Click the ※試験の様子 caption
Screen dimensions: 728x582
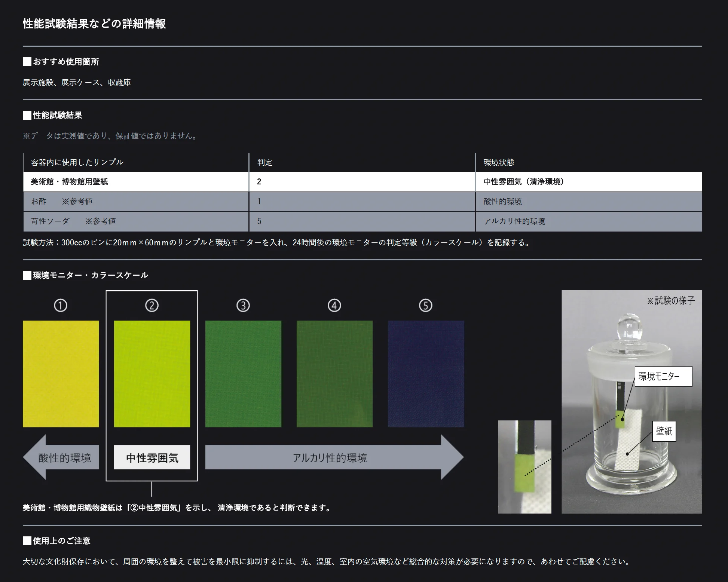click(671, 300)
